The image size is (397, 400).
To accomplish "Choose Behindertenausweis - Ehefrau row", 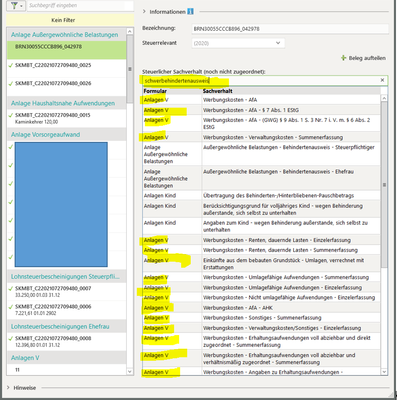I will (x=261, y=178).
